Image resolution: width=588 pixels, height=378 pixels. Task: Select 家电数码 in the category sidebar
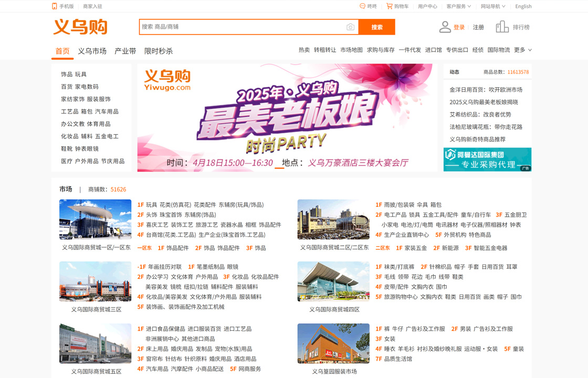coord(87,87)
